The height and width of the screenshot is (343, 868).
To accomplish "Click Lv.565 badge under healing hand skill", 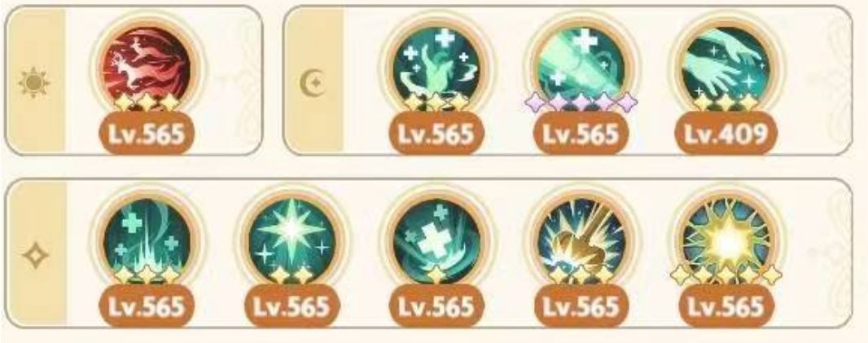I will point(436,133).
